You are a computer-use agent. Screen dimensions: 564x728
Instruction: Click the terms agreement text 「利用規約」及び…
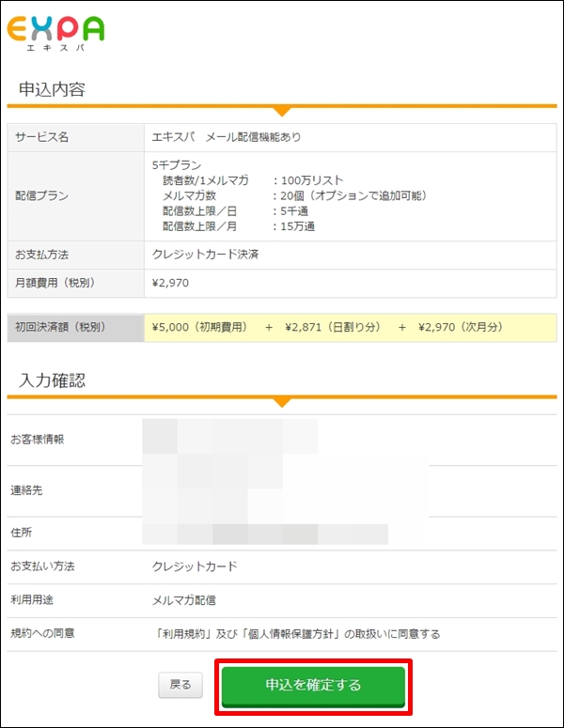pos(297,634)
